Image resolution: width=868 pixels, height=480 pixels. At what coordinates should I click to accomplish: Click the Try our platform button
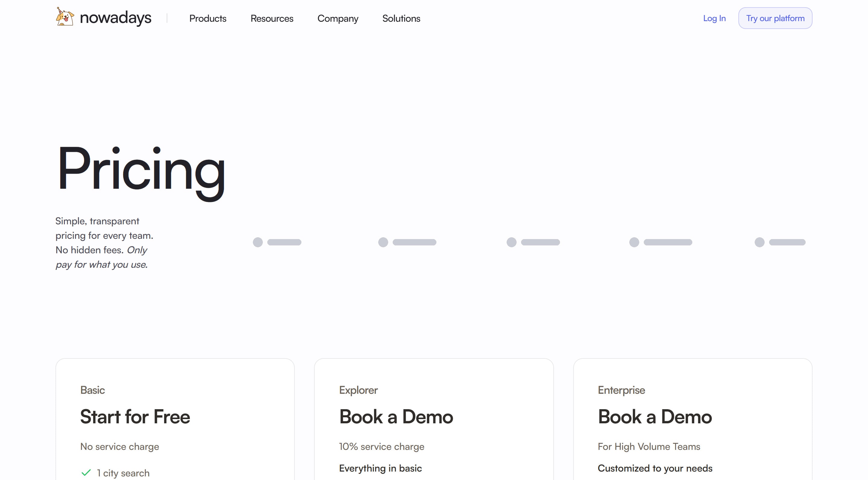coord(775,18)
